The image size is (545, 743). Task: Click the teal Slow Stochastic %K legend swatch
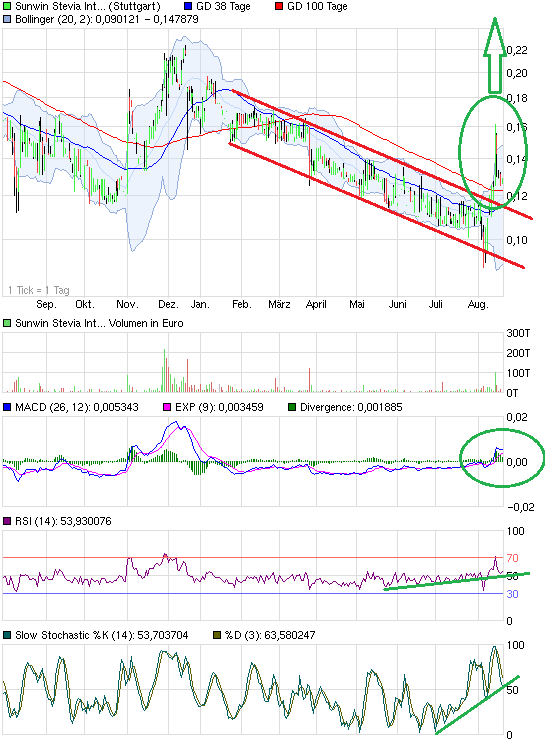click(7, 635)
